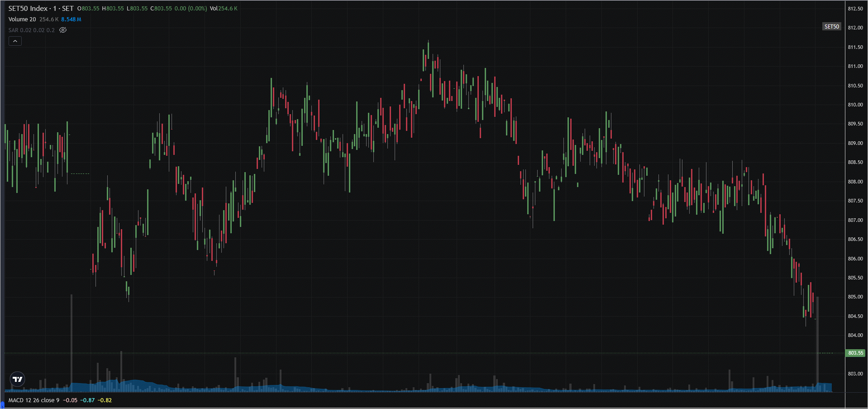This screenshot has height=409, width=868.
Task: Click the L803.55 low value
Action: 137,9
